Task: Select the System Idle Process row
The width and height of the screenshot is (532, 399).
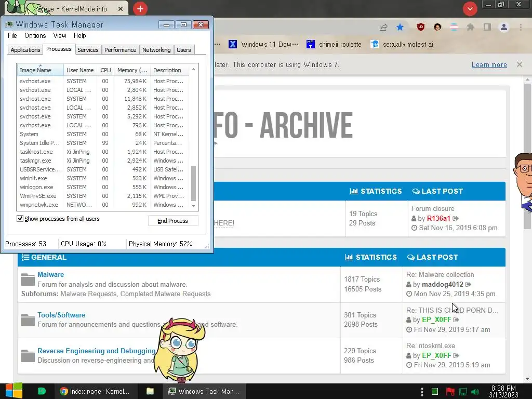Action: tap(103, 143)
